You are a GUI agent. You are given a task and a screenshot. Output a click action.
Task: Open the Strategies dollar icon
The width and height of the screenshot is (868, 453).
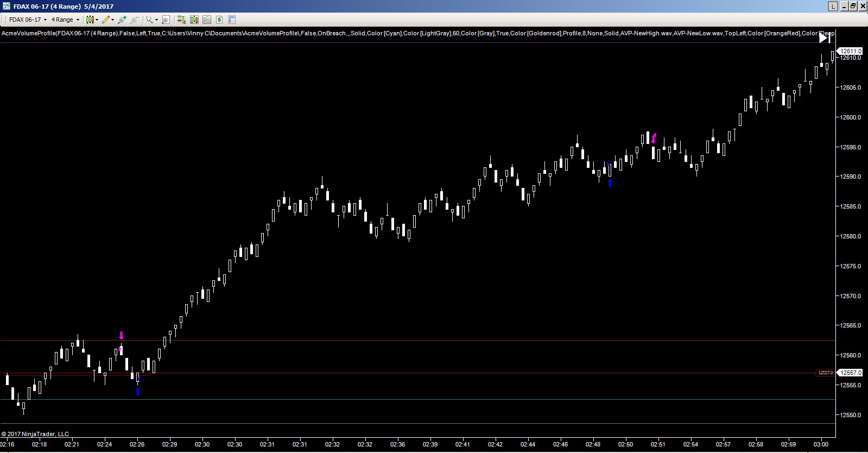(219, 20)
